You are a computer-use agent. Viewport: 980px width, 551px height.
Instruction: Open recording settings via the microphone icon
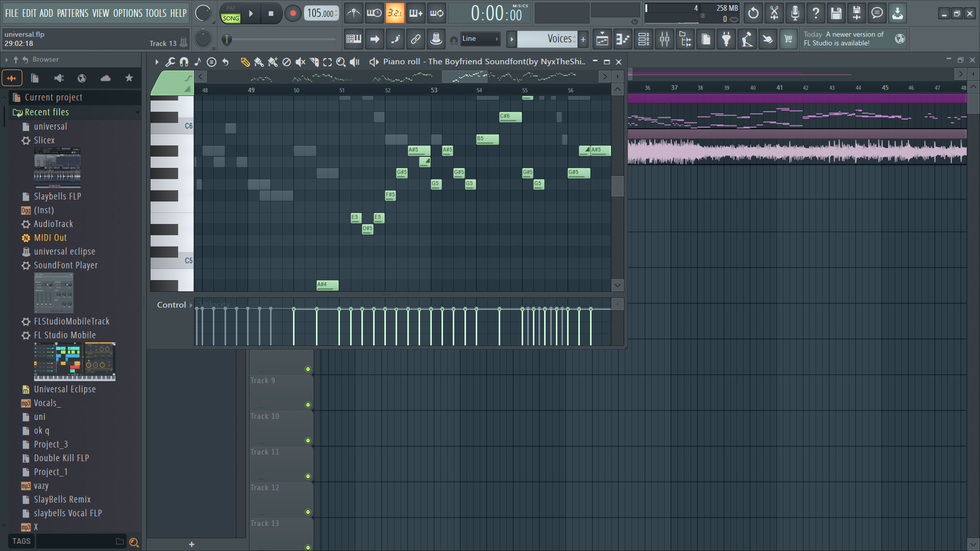pos(794,13)
